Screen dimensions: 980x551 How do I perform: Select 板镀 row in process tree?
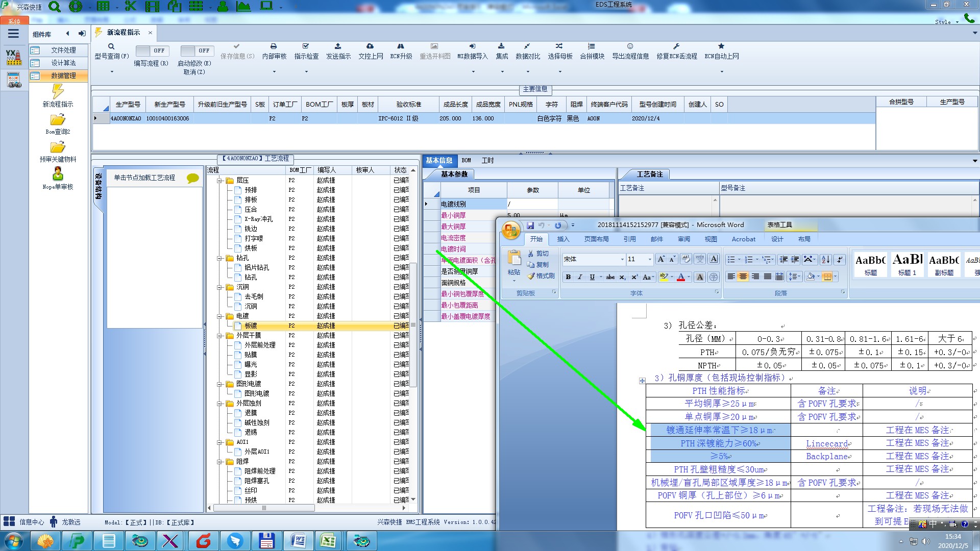pyautogui.click(x=311, y=325)
